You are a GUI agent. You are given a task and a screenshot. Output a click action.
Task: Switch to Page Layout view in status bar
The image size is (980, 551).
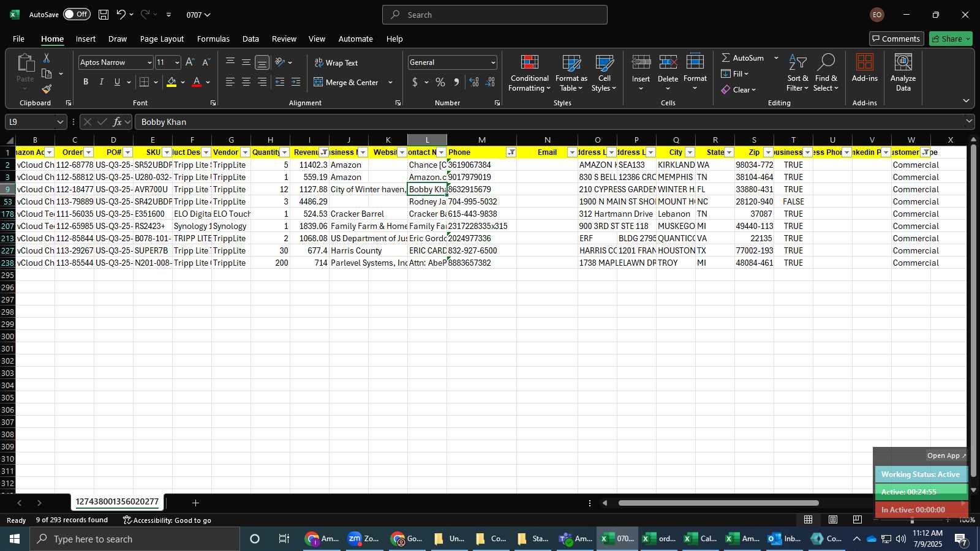pyautogui.click(x=832, y=520)
